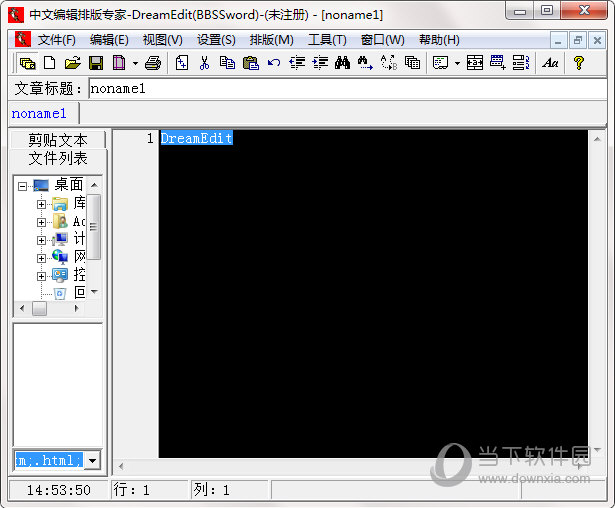615x508 pixels.
Task: Click the file tree scroll-up arrow
Action: (94, 185)
